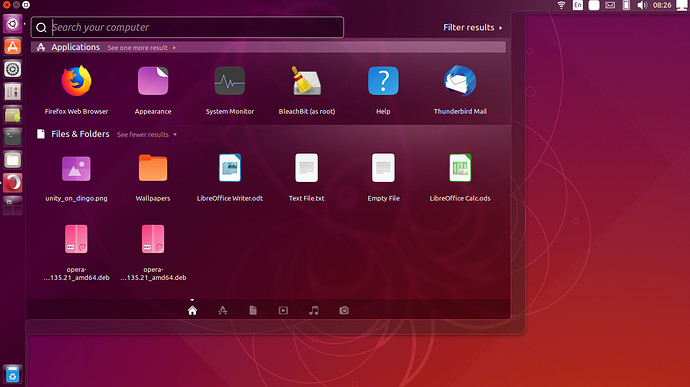The image size is (690, 387).
Task: Click the Ubuntu Dash button in launcher
Action: [13, 24]
